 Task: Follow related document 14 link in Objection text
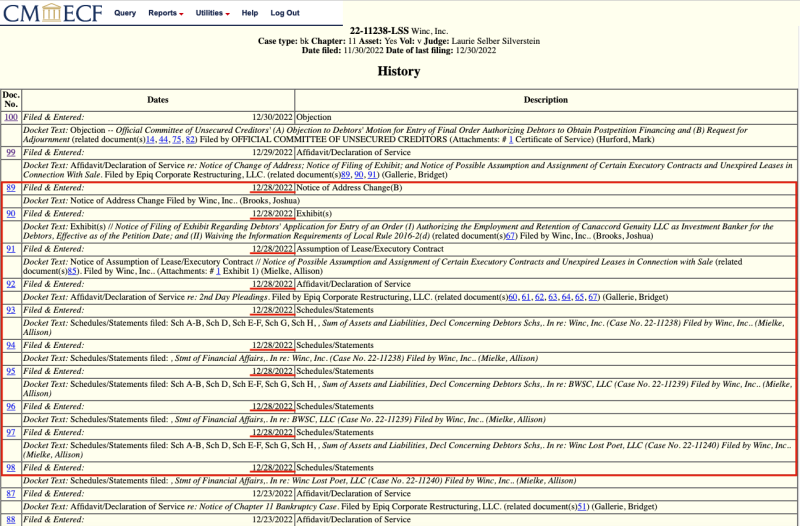click(151, 139)
